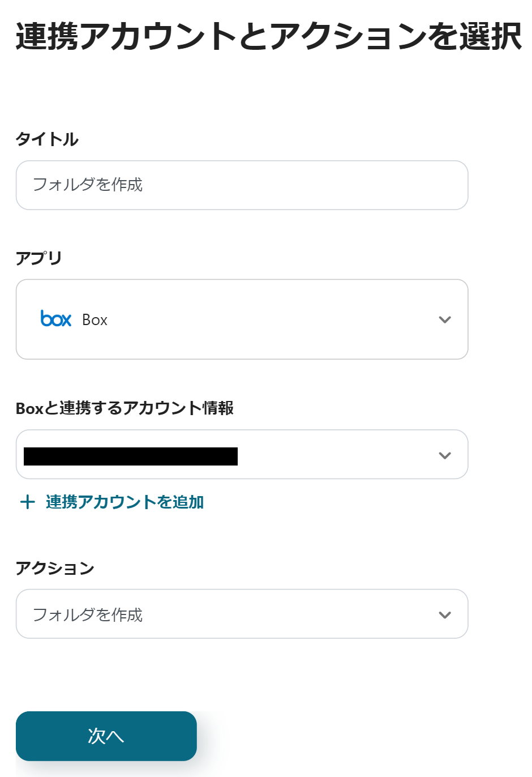Select フォルダを作成 value in アクション field

[x=88, y=614]
